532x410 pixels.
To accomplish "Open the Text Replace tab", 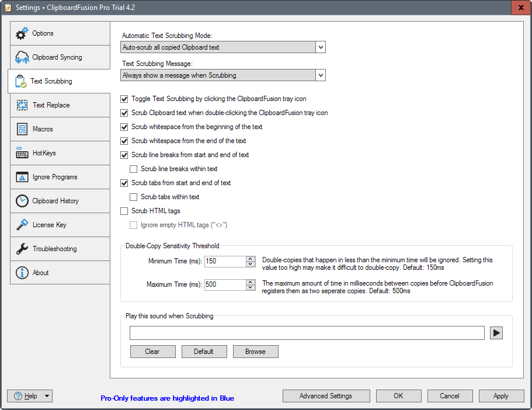I will [x=60, y=105].
